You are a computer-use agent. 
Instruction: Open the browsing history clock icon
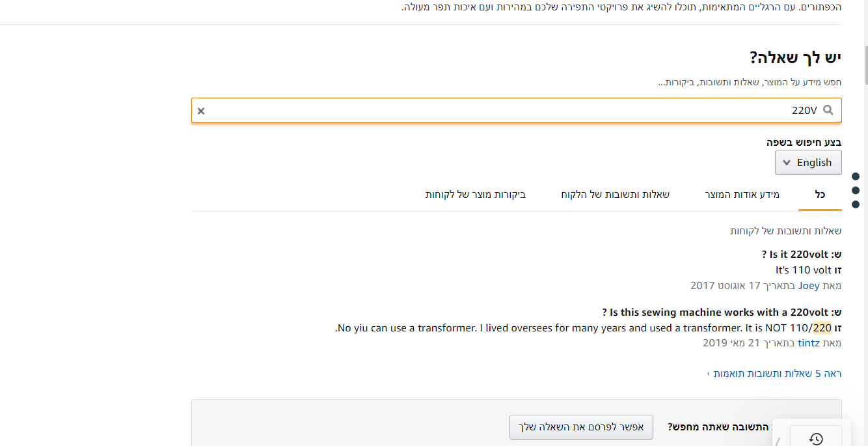click(816, 438)
